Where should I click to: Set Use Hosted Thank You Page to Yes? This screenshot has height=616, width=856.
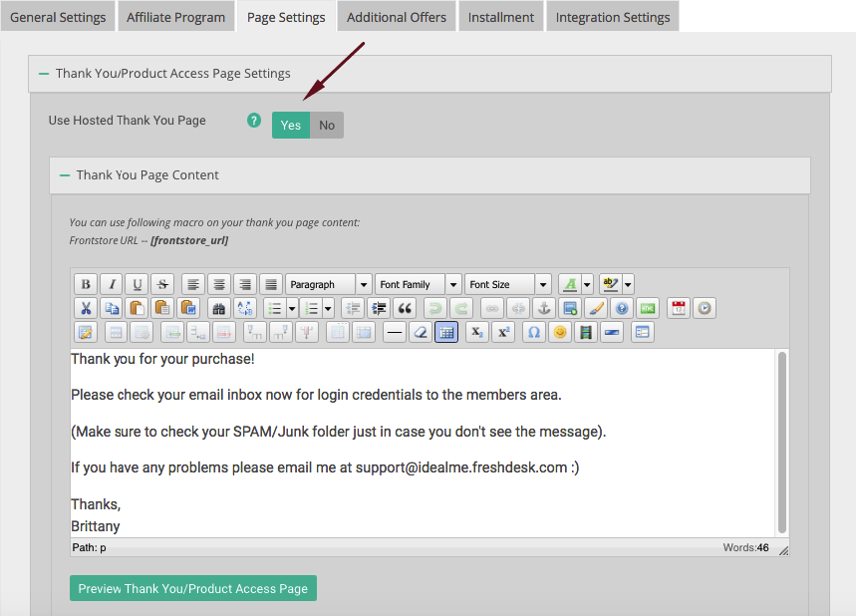(x=291, y=125)
